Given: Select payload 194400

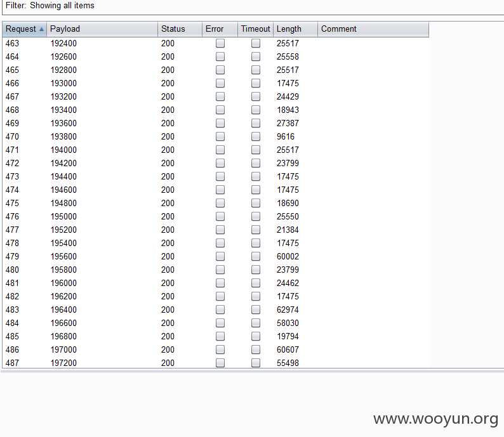Looking at the screenshot, I should pyautogui.click(x=63, y=176).
